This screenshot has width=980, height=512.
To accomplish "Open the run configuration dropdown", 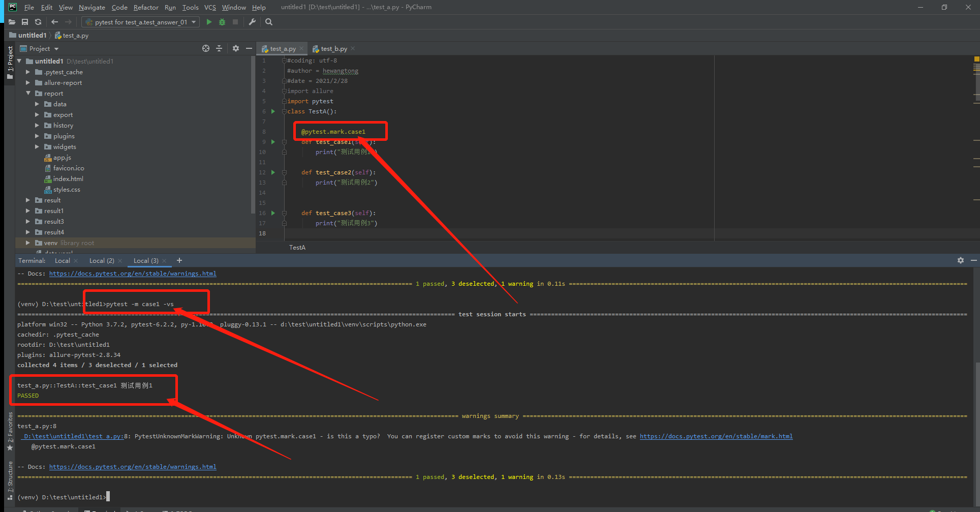I will (140, 22).
